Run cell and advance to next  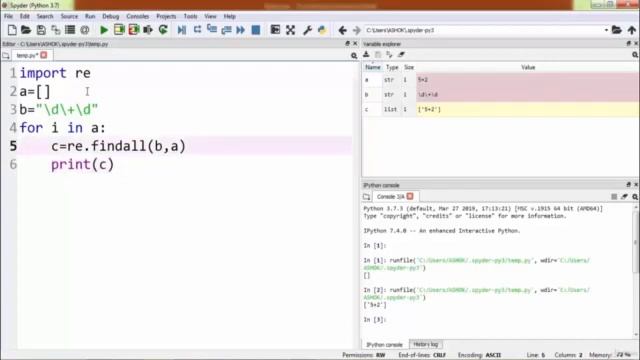point(134,30)
